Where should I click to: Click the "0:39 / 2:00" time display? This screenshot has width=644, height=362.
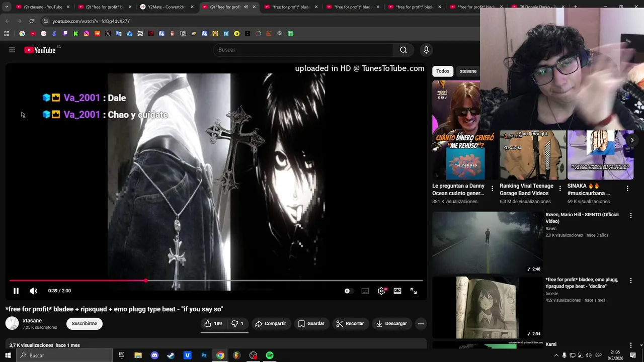click(59, 291)
